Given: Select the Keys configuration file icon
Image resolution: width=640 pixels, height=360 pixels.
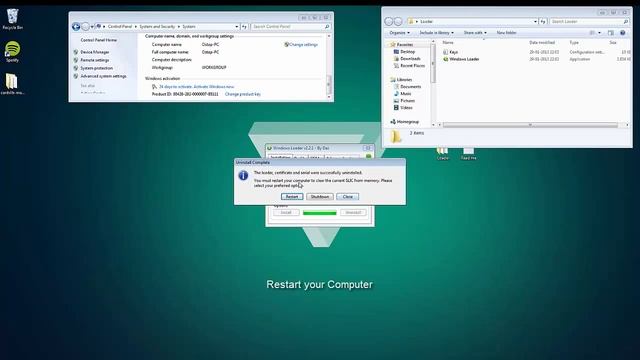Looking at the screenshot, I should [446, 52].
